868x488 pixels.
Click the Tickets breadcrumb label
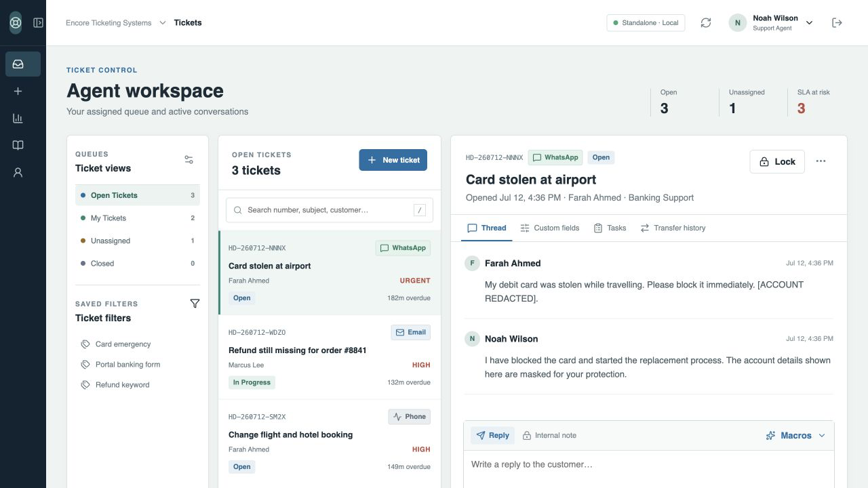188,23
